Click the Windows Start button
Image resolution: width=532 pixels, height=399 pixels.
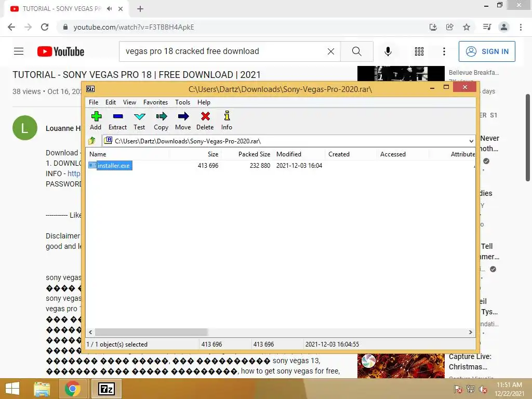[x=12, y=389]
